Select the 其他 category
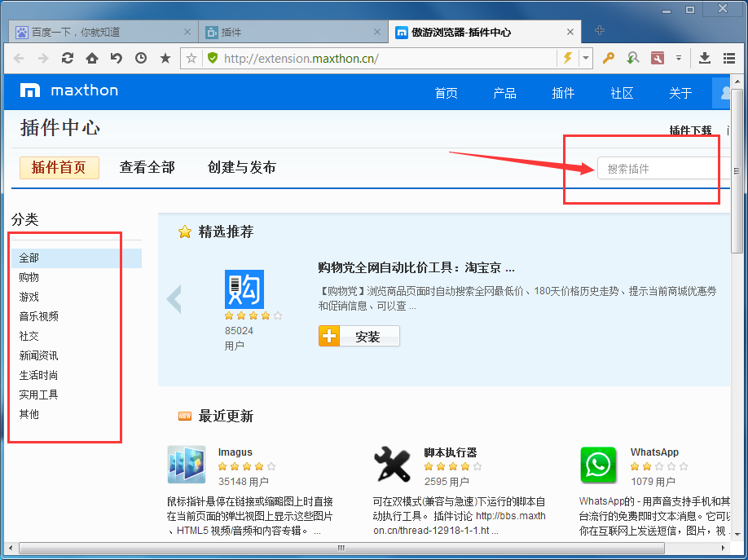This screenshot has height=560, width=748. 29,414
